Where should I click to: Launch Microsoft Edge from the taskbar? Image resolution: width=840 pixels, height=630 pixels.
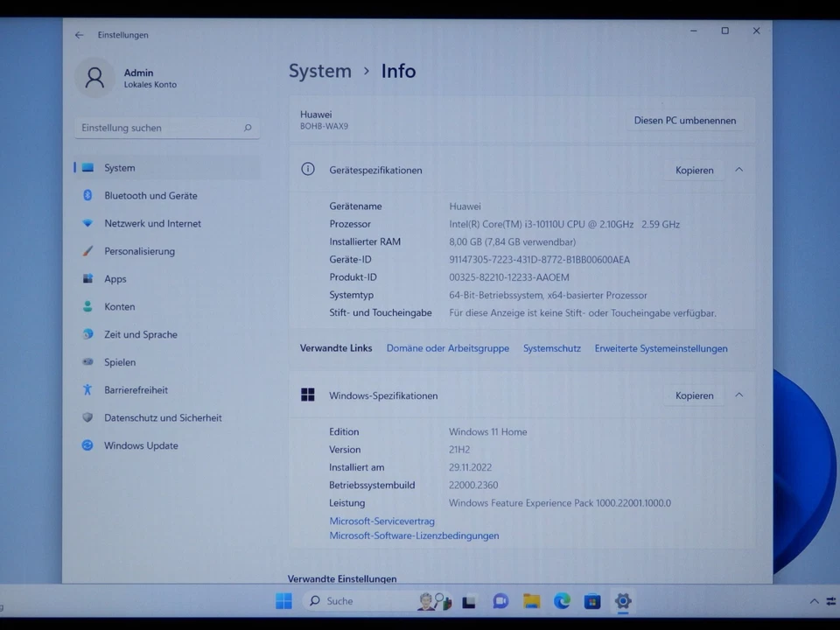562,601
